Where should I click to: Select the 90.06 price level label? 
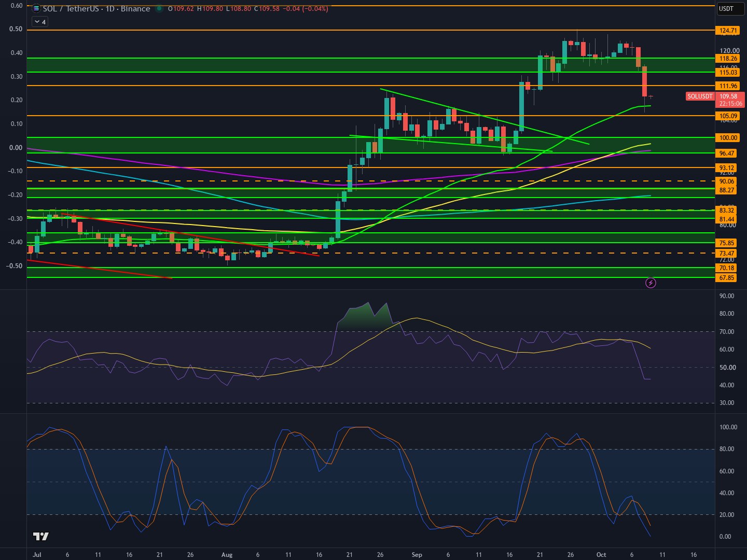pos(726,181)
